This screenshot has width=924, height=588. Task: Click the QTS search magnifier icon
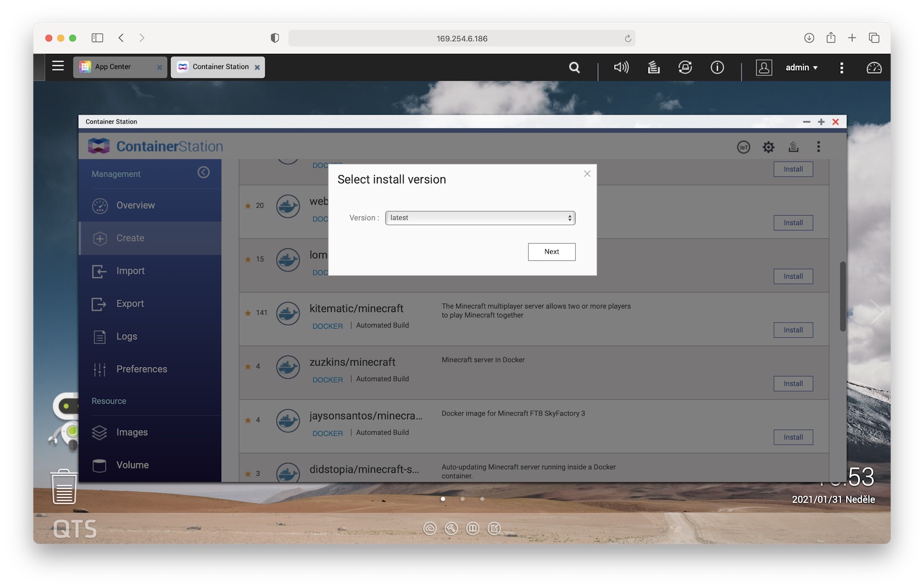click(x=574, y=67)
